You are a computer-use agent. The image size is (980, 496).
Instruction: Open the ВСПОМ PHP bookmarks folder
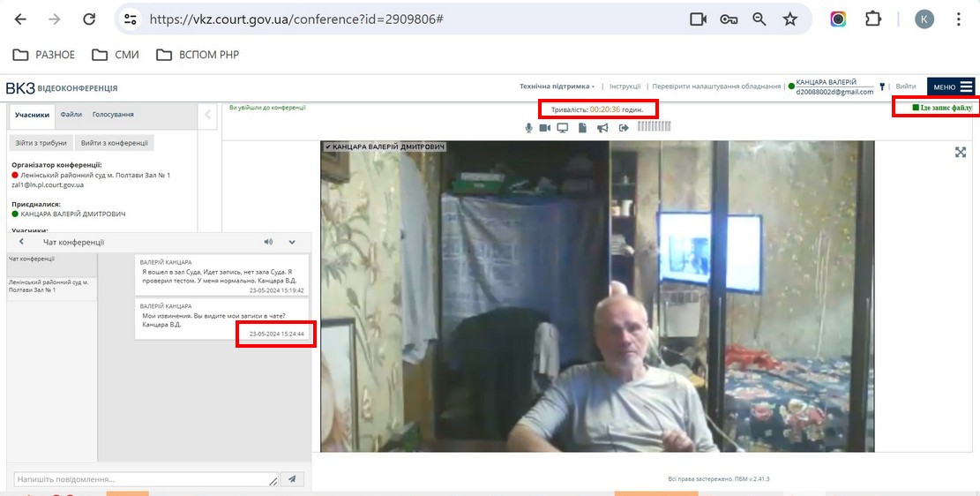pos(198,55)
